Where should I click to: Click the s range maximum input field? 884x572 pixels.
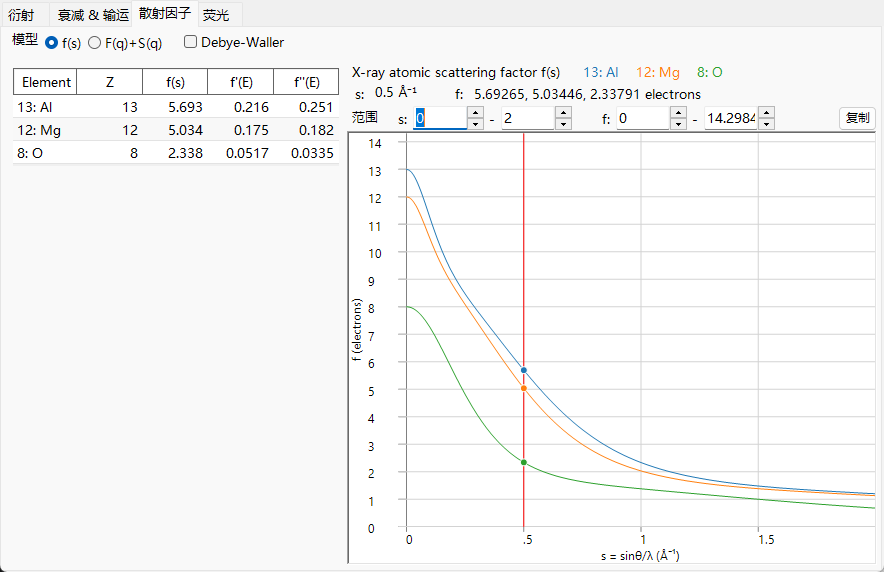(528, 118)
